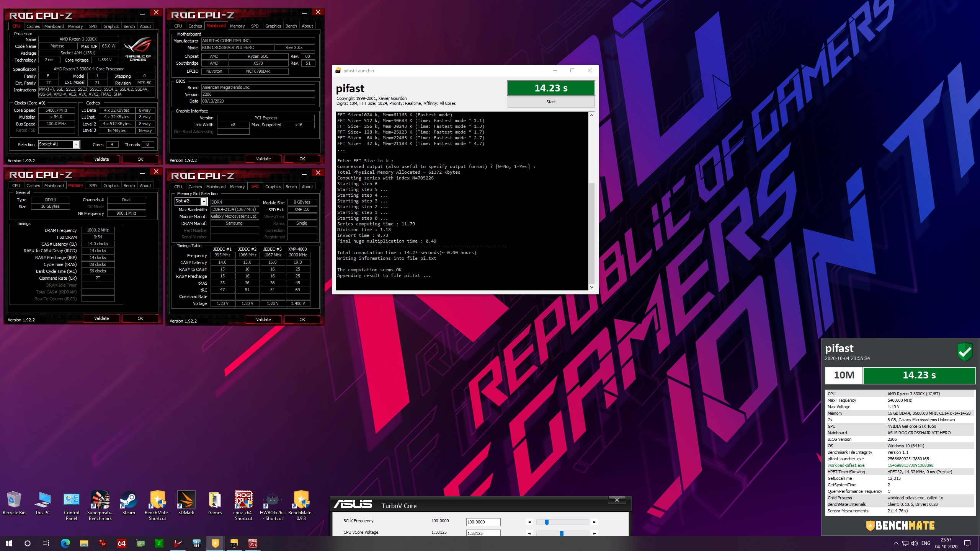The image size is (980, 551).
Task: Switch to ROG CPU-Z taskbar icon
Action: pos(253,543)
